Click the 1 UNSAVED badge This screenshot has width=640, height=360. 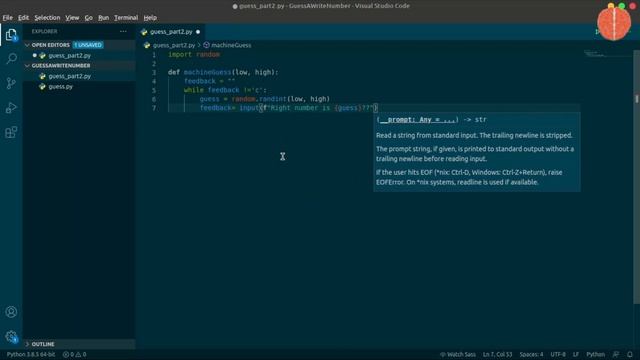(88, 45)
